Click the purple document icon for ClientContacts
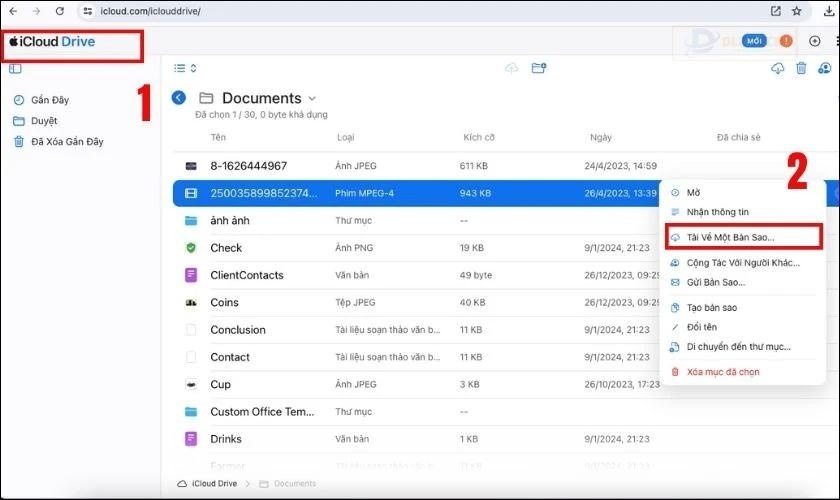Viewport: 840px width, 500px height. [191, 275]
